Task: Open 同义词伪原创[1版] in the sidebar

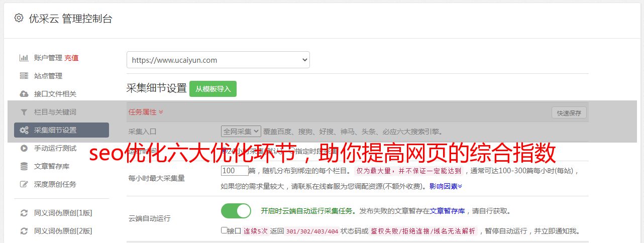Action: pos(63,213)
